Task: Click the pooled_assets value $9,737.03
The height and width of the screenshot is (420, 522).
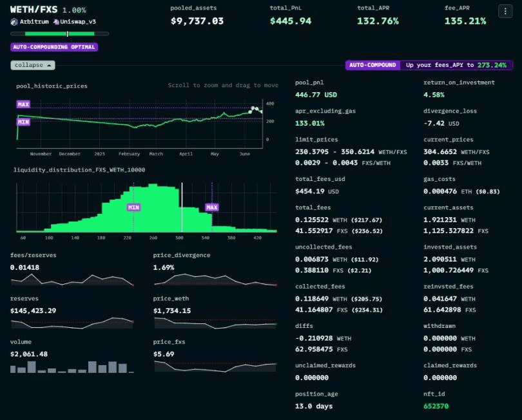Action: point(197,21)
